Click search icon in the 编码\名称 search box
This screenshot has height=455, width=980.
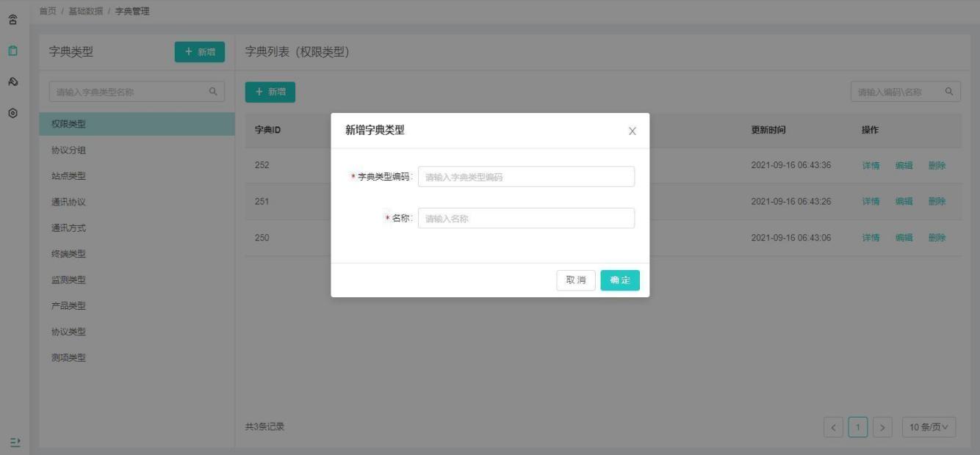tap(949, 92)
